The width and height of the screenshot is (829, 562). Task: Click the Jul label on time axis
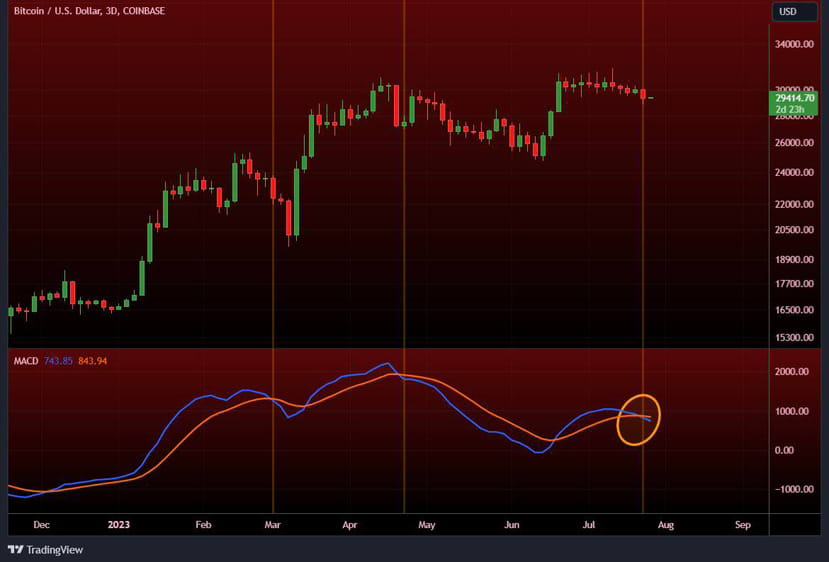pos(588,525)
